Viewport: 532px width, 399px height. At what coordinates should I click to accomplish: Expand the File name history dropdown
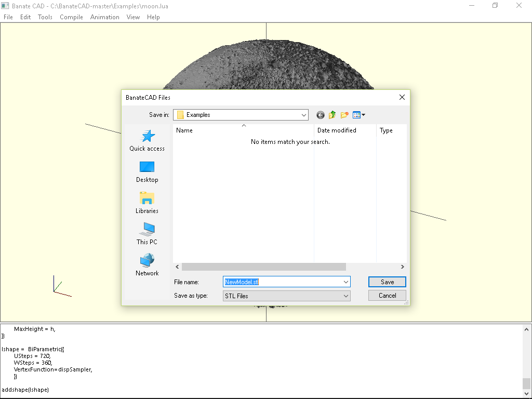(346, 282)
